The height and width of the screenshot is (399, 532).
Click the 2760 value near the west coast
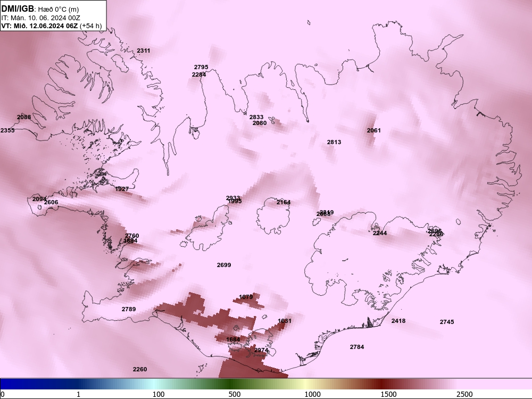tap(131, 236)
